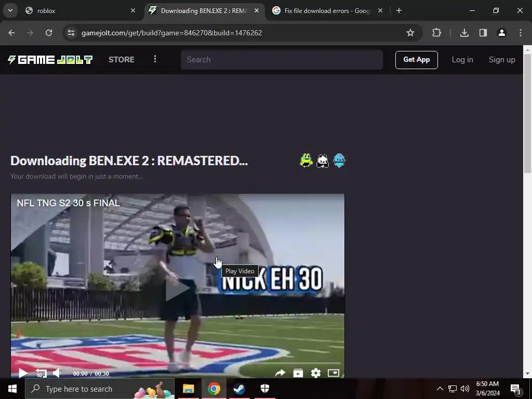Focus the Game Jolt Search field
This screenshot has width=532, height=399.
282,60
